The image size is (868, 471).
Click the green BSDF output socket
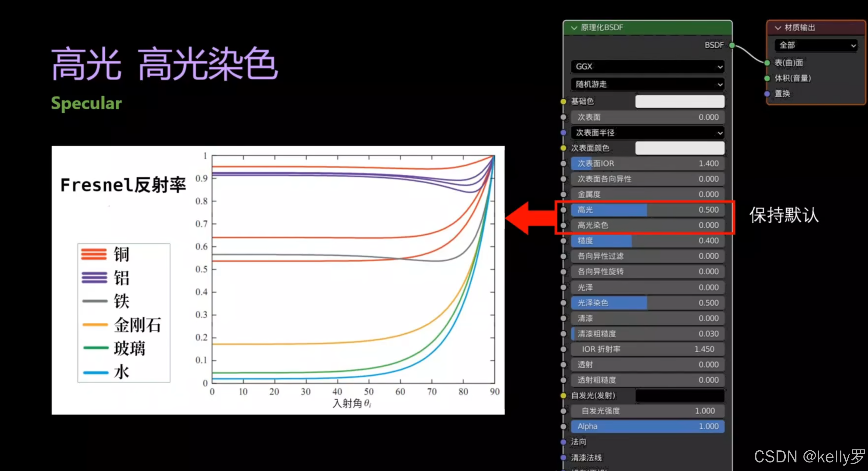731,45
